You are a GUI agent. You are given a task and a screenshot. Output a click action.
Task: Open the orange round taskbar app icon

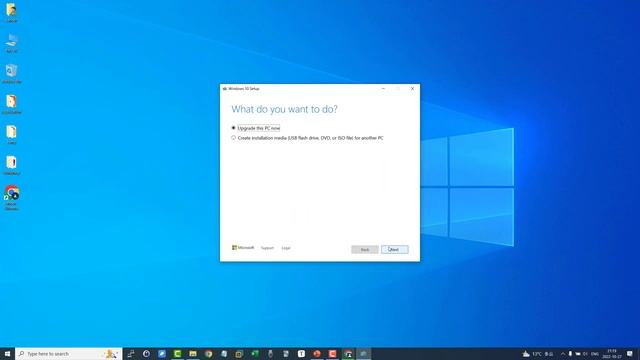[317, 353]
